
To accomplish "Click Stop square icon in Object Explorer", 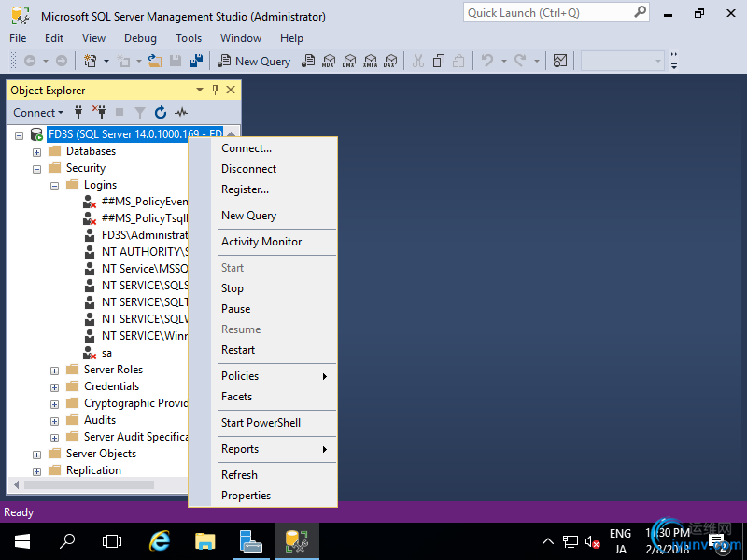I will point(120,112).
